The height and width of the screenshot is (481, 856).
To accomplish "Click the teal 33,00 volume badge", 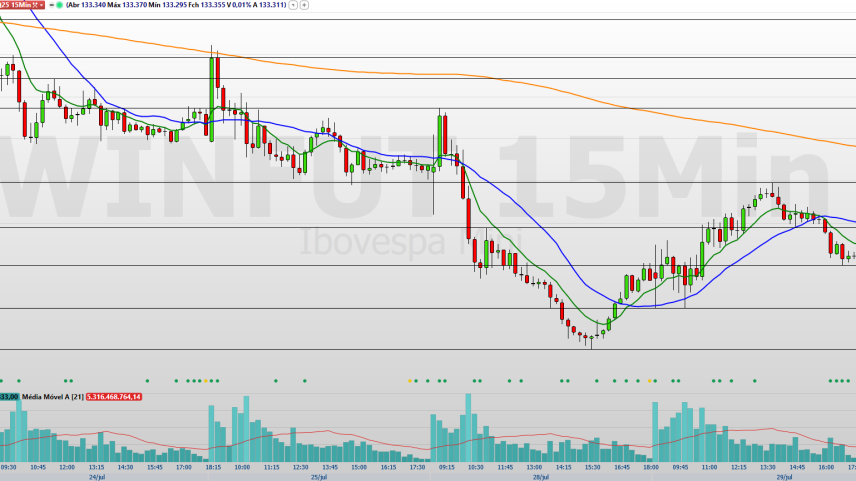I will pyautogui.click(x=9, y=397).
